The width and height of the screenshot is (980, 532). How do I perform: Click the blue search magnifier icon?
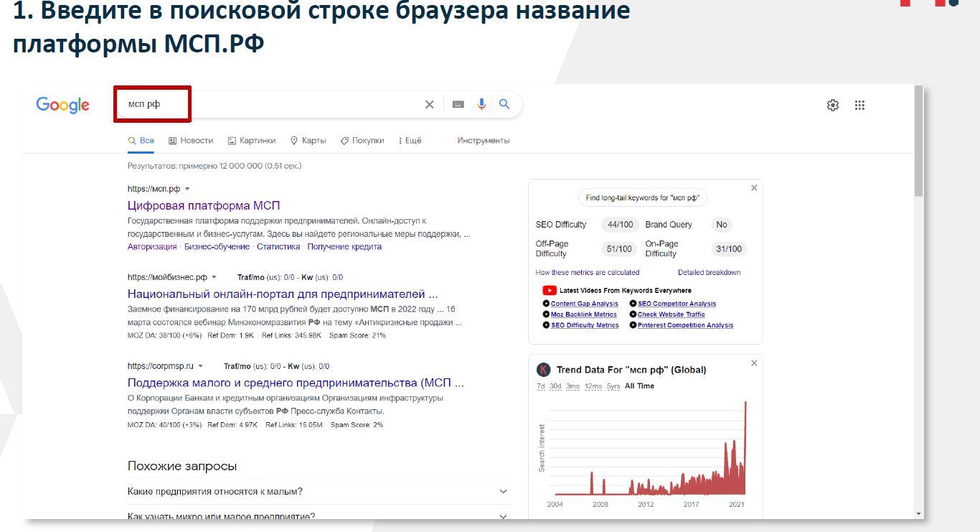(x=504, y=105)
